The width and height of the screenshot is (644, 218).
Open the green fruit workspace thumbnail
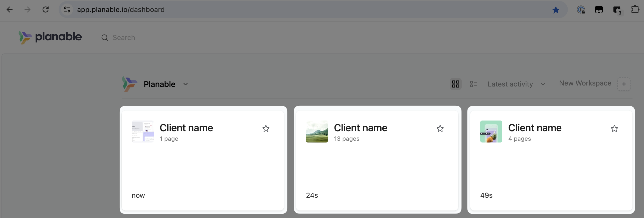point(491,131)
